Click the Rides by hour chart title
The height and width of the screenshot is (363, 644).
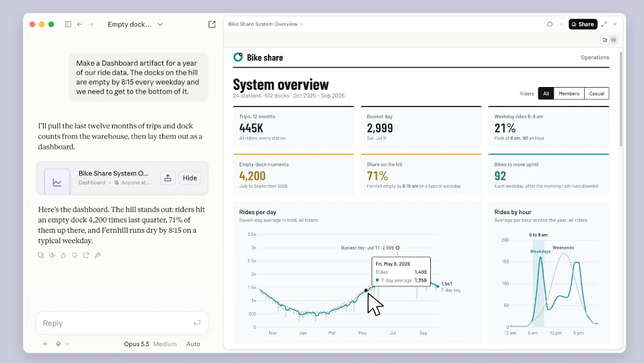coord(513,212)
